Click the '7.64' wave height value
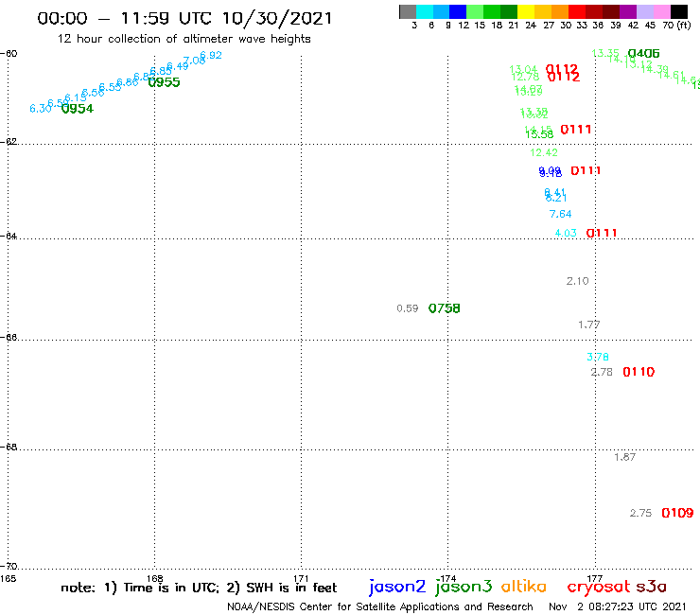Viewport: 700px width, 615px height. tap(560, 214)
